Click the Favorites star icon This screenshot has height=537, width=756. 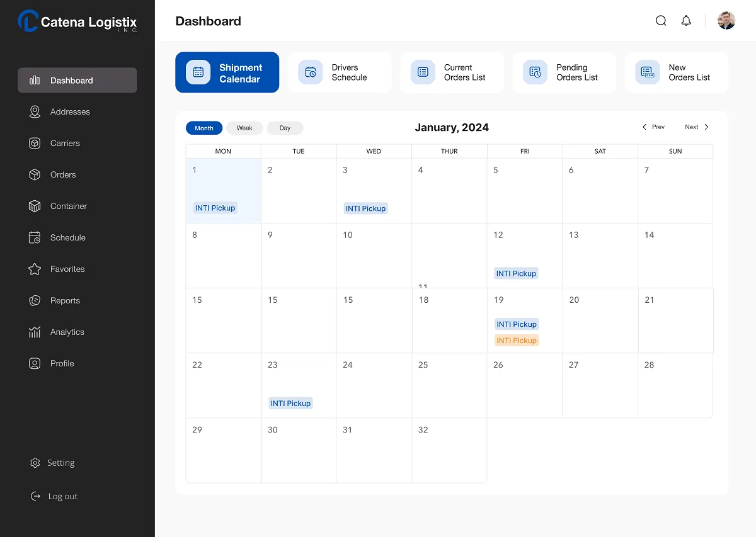(x=35, y=269)
